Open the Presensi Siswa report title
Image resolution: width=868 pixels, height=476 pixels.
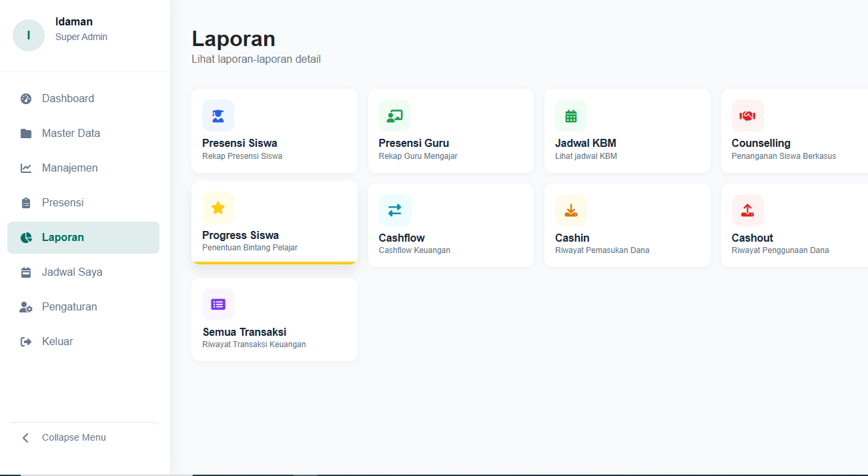pyautogui.click(x=240, y=143)
